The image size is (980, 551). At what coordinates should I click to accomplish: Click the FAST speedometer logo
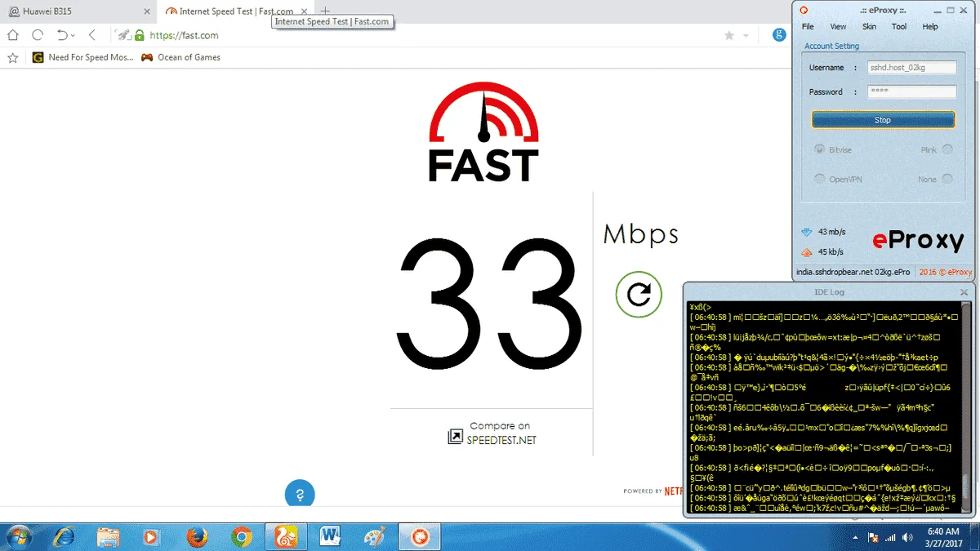483,132
